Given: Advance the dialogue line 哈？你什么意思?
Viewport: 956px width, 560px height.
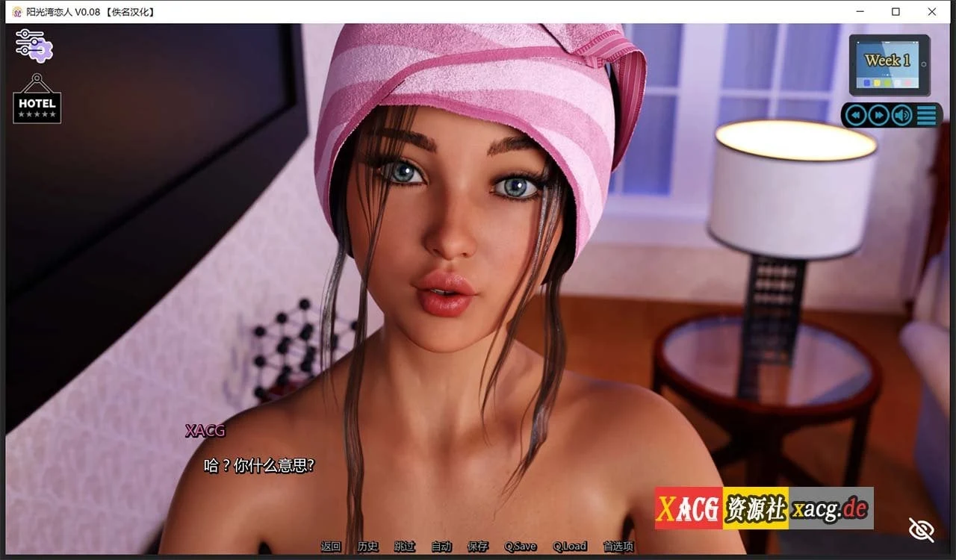Looking at the screenshot, I should [259, 466].
